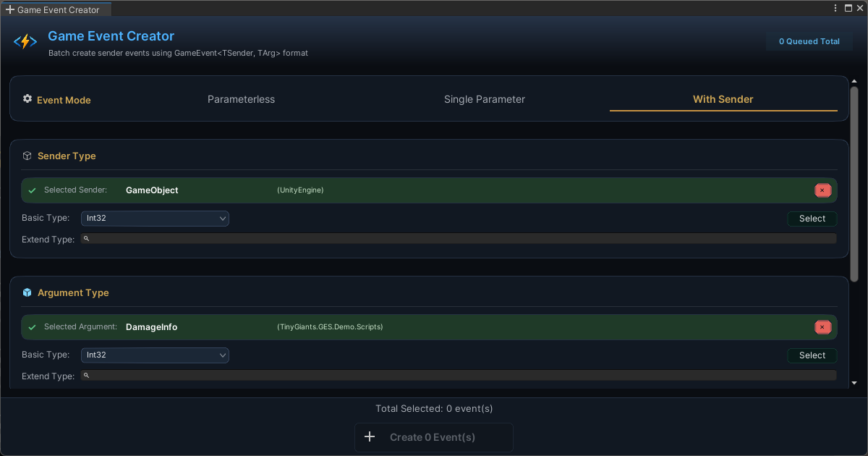This screenshot has width=868, height=456.
Task: Click the Create 0 Event(s) button
Action: pyautogui.click(x=434, y=437)
